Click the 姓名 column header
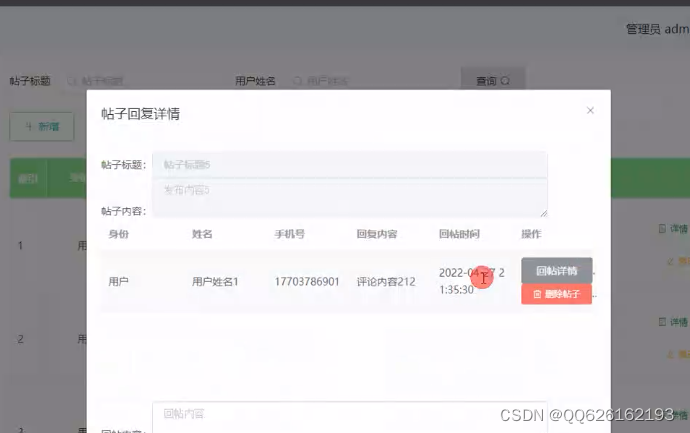The image size is (690, 433). (x=202, y=234)
